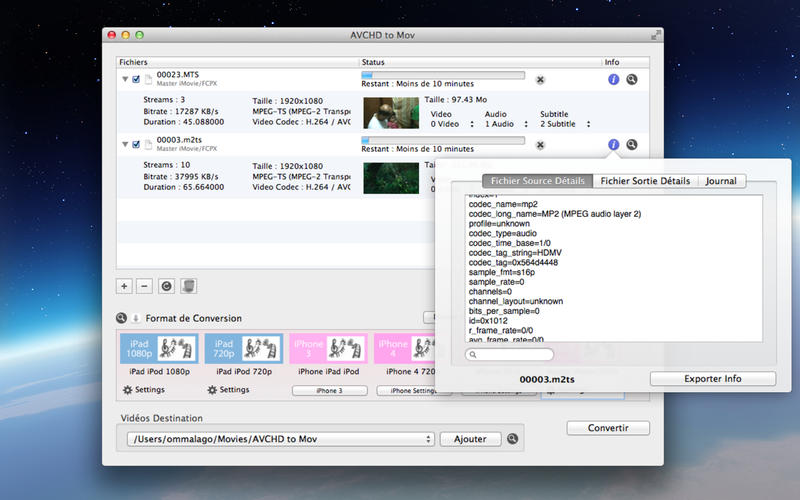The image size is (800, 500).
Task: Click the trash icon below the file list
Action: [x=186, y=285]
